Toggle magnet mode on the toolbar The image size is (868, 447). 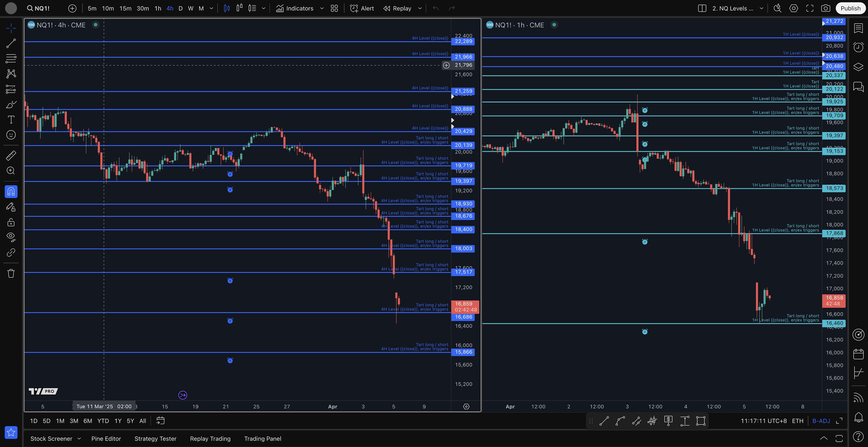[x=11, y=192]
